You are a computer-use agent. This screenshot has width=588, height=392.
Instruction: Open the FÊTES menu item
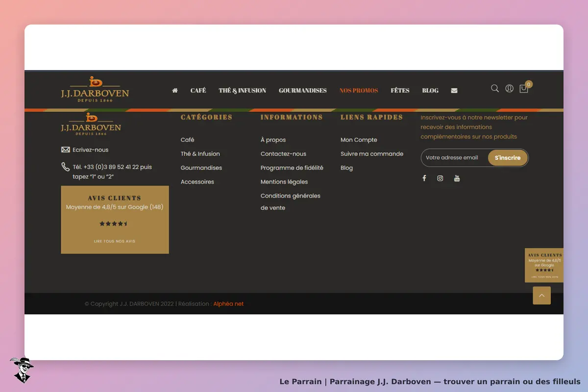tap(400, 91)
